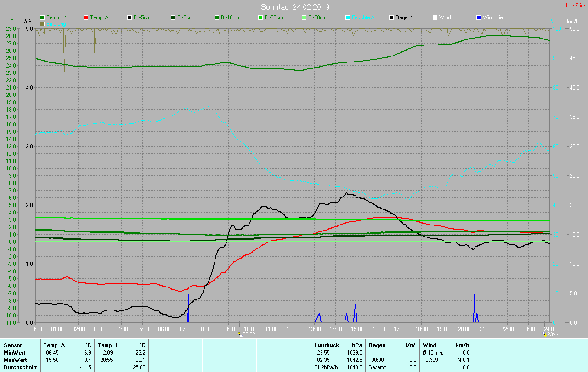Open the Jarz Erich link

(575, 6)
